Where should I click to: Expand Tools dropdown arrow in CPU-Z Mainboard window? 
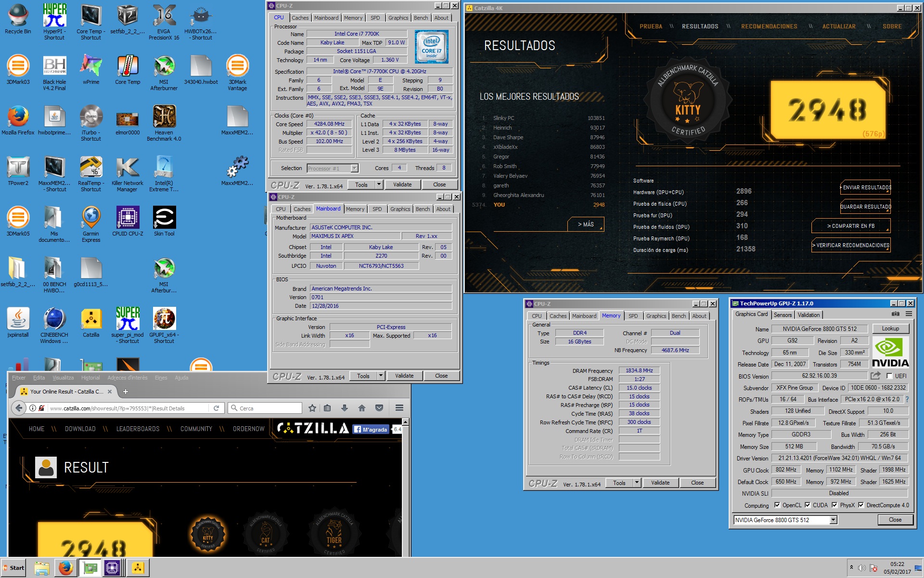pos(381,376)
